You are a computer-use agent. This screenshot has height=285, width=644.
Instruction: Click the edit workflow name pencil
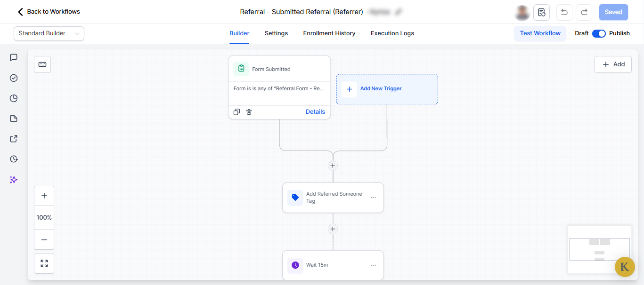(399, 12)
